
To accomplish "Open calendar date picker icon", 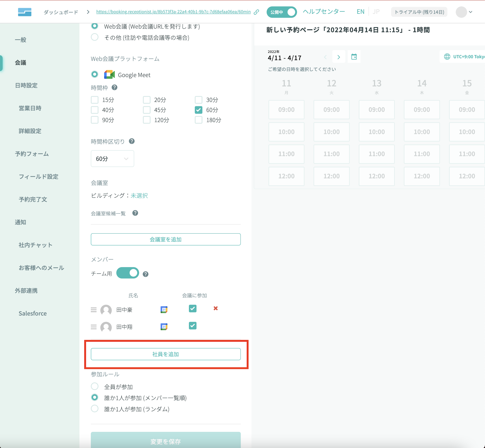I will (354, 57).
